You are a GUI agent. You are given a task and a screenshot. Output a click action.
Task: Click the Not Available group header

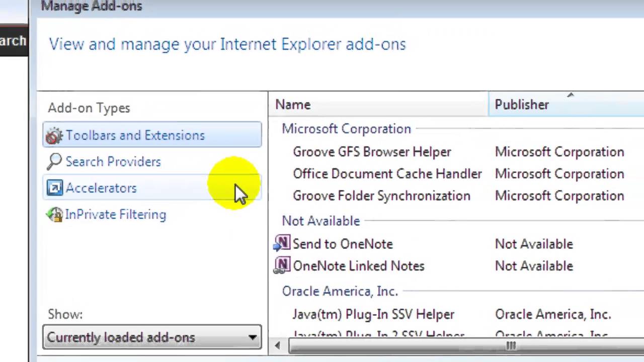[320, 221]
